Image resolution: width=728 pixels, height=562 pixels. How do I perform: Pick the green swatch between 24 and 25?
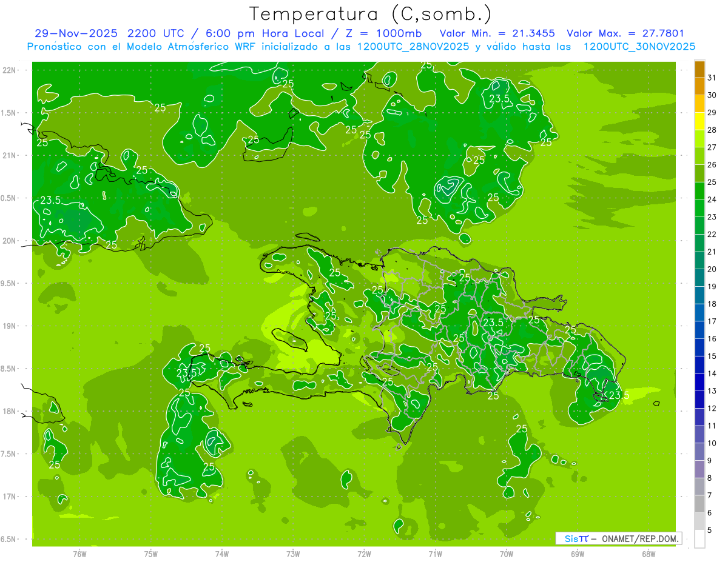coord(699,190)
